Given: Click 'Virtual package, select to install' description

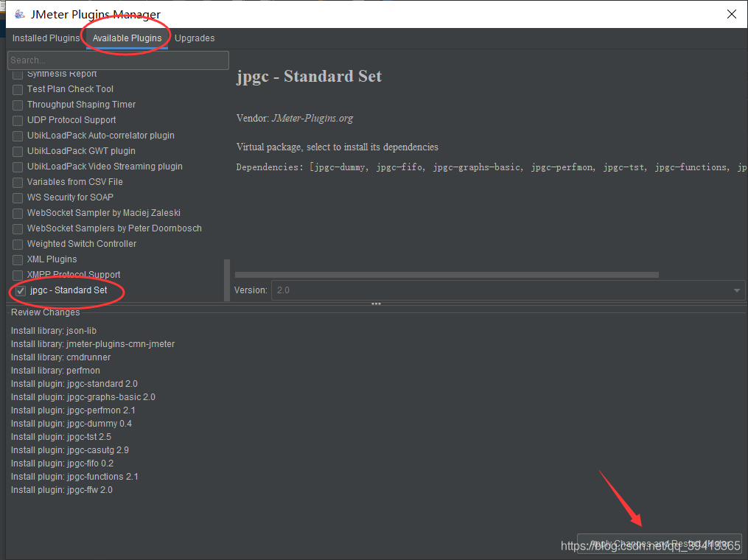Looking at the screenshot, I should click(338, 147).
